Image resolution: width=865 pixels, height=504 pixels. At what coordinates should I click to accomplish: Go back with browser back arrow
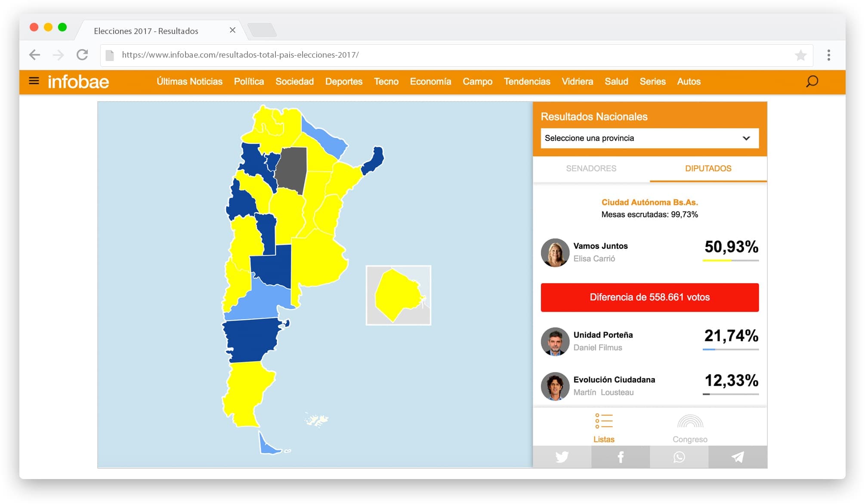click(34, 55)
